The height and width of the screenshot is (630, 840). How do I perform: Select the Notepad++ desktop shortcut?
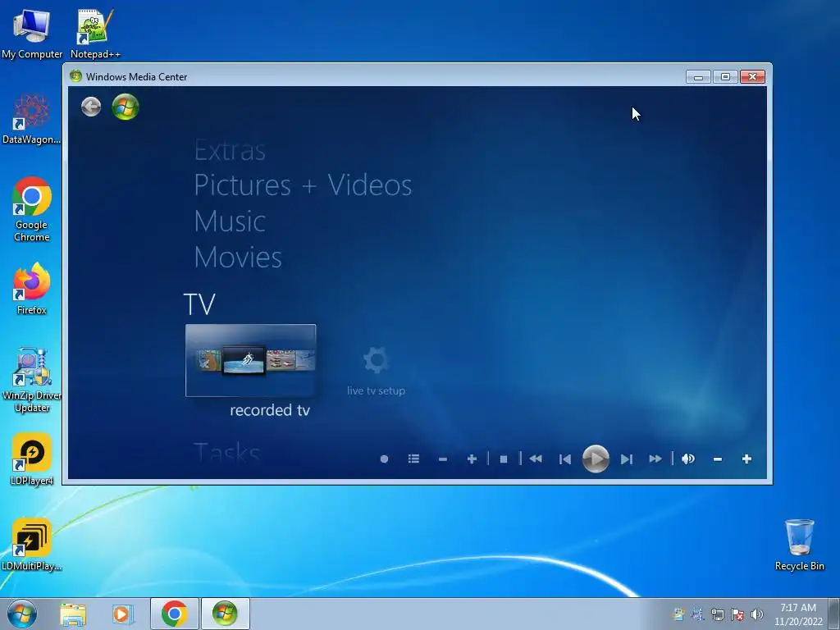click(x=95, y=34)
